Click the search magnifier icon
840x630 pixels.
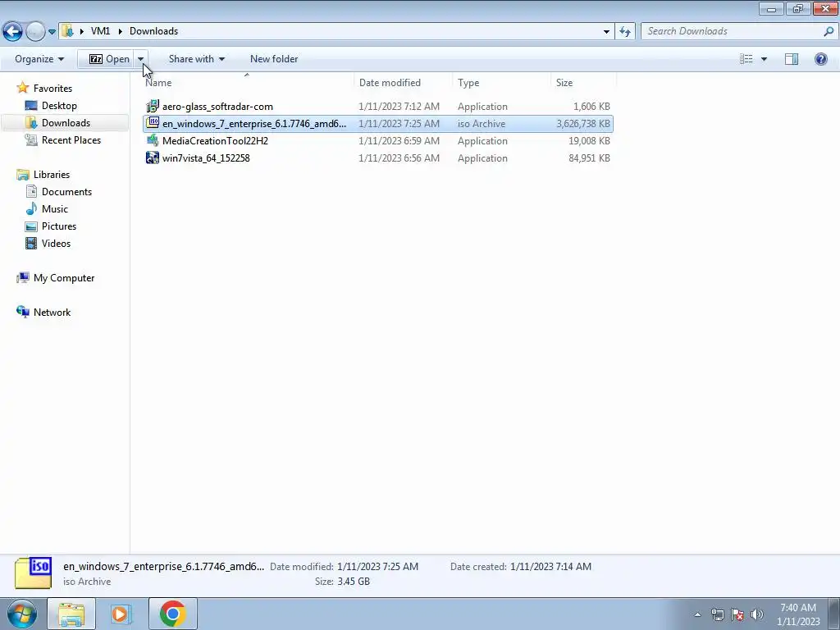pyautogui.click(x=829, y=32)
